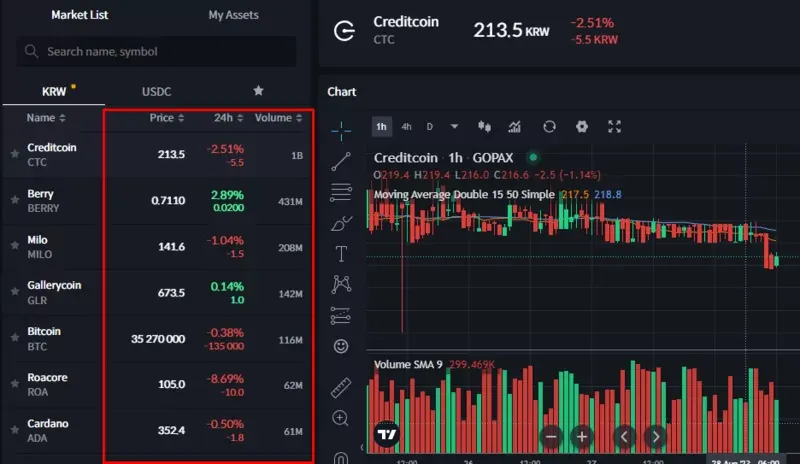Viewport: 800px width, 464px height.
Task: Toggle the magnet mode tool
Action: (340, 458)
